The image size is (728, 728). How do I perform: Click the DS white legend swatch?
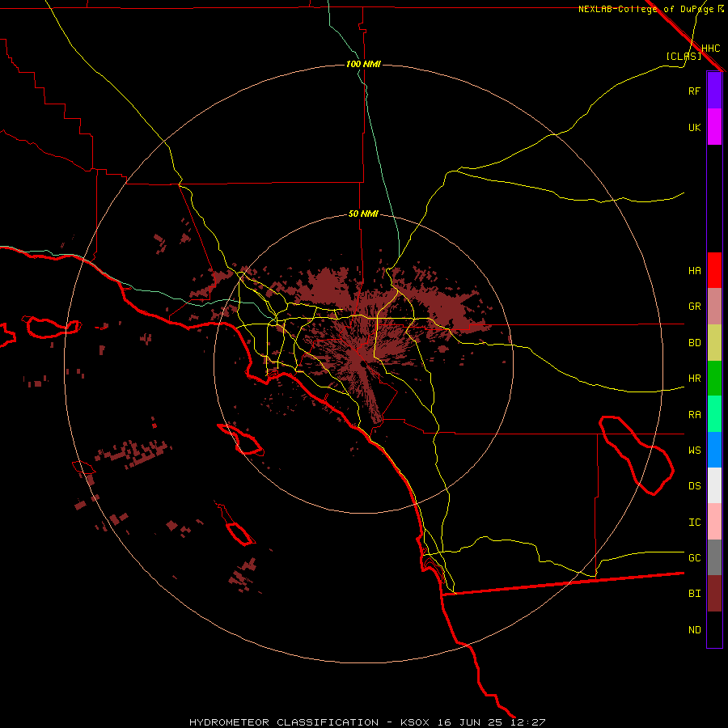click(x=714, y=485)
